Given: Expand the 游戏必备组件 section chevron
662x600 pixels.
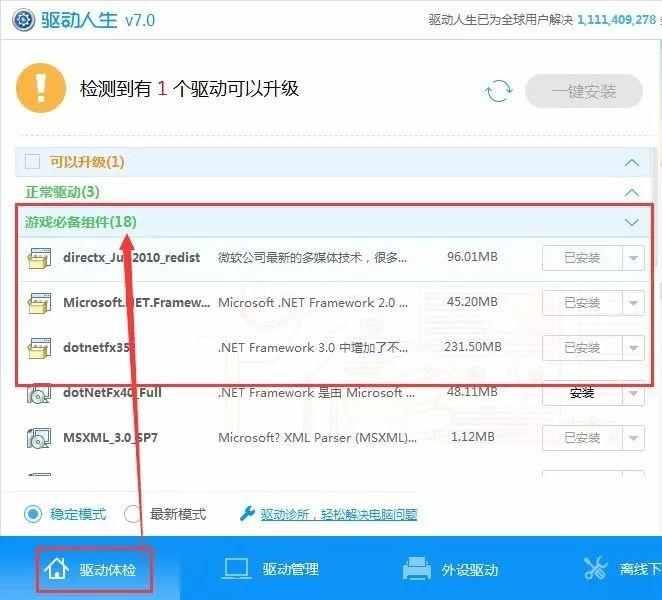Looking at the screenshot, I should pyautogui.click(x=631, y=222).
